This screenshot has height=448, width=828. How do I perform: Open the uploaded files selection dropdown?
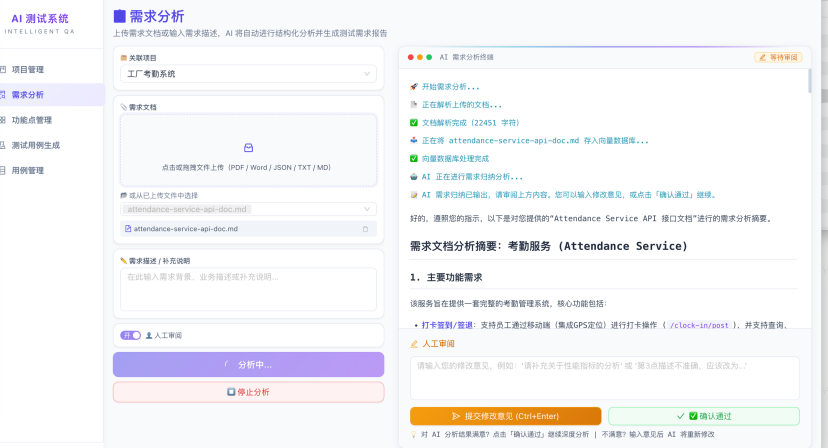click(248, 209)
